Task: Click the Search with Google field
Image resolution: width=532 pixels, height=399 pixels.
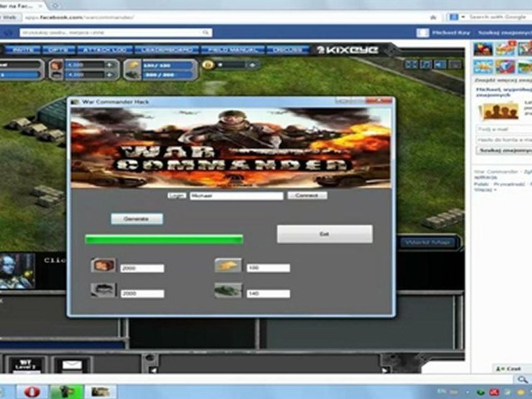Action: click(x=499, y=17)
